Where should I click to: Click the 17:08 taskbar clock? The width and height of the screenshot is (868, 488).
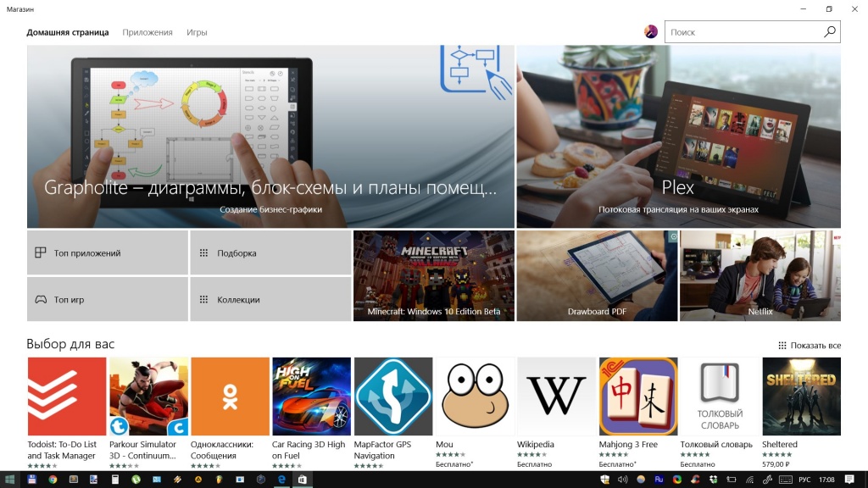[x=826, y=480]
